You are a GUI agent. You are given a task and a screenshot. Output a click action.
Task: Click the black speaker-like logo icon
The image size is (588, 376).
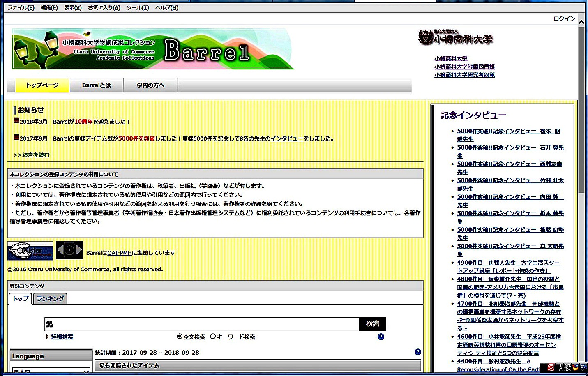click(69, 250)
